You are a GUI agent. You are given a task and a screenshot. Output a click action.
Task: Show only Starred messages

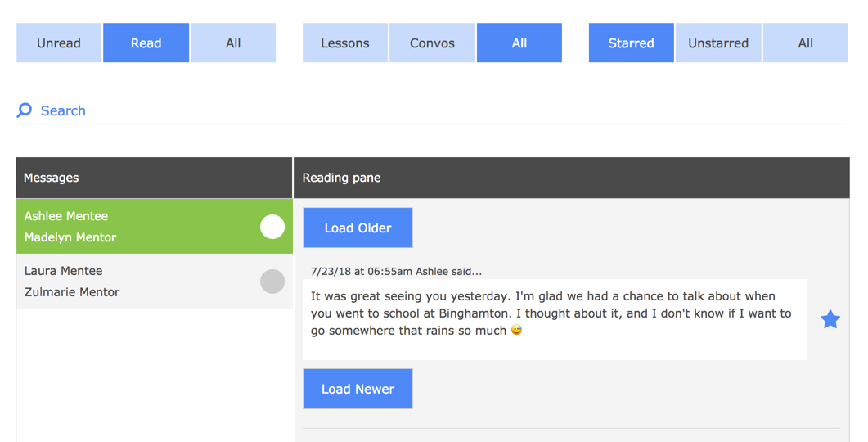(631, 43)
